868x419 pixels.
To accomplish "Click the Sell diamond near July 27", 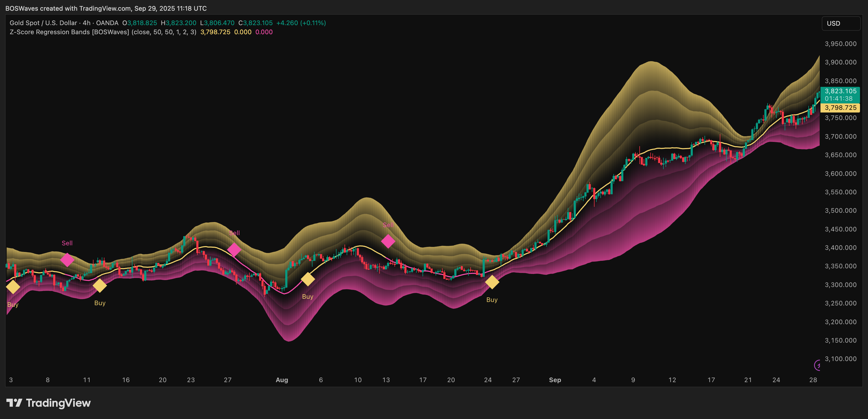I will (x=234, y=250).
